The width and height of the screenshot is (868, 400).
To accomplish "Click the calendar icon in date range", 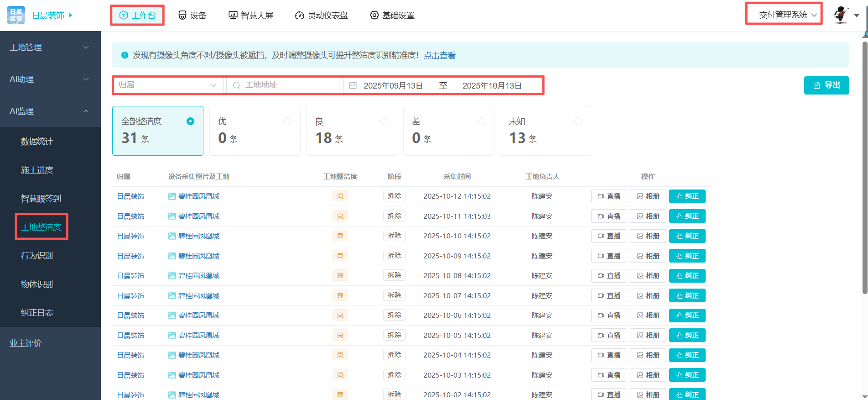I will (x=353, y=85).
